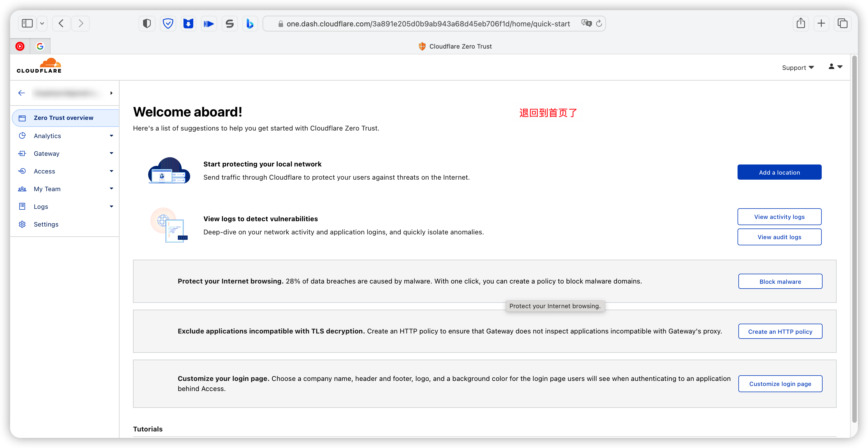Click the View audit logs button

click(779, 237)
